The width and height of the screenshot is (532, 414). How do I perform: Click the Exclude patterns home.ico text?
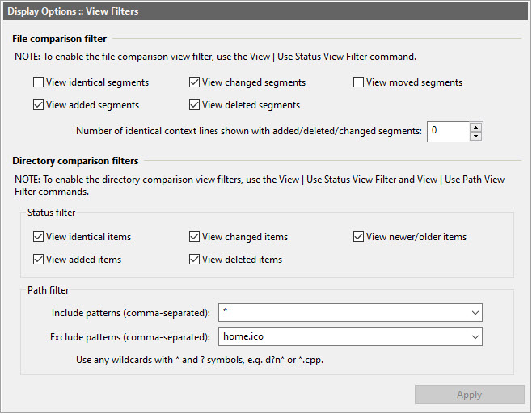pyautogui.click(x=245, y=336)
